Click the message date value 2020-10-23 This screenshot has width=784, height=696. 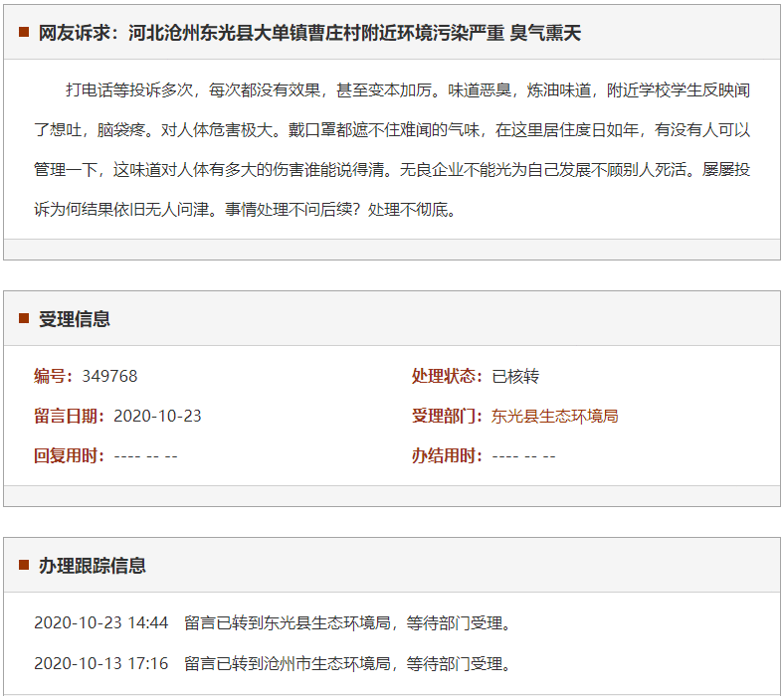[157, 416]
